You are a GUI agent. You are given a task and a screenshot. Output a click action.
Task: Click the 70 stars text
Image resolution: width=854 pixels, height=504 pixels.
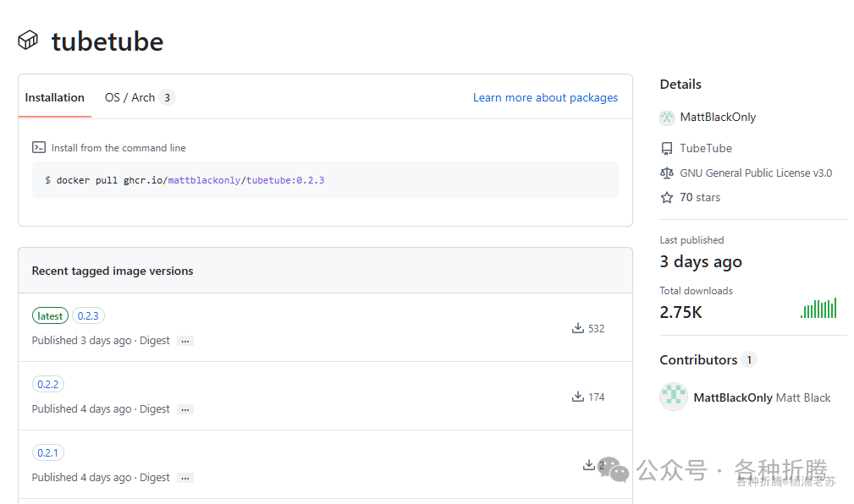coord(700,198)
